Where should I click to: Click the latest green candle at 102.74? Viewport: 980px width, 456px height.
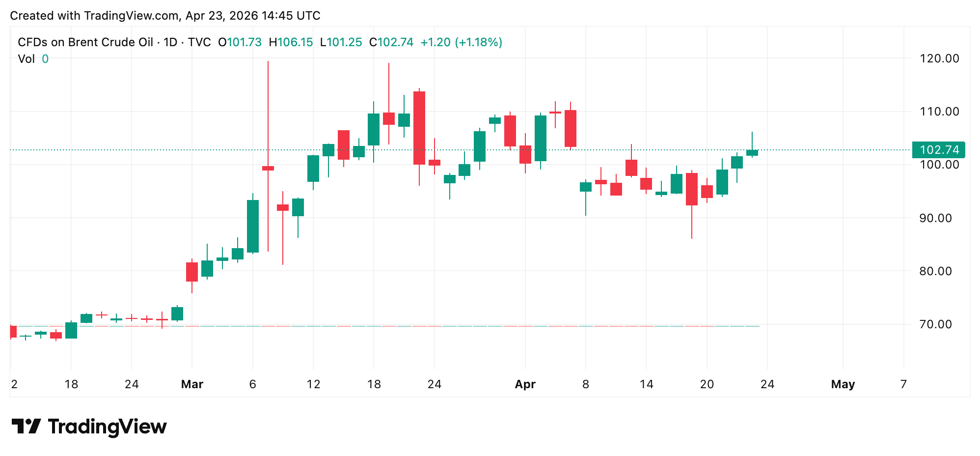(x=752, y=153)
